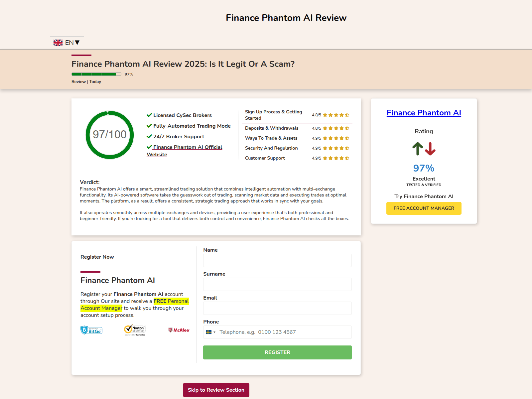Click the BitGo security badge
The width and height of the screenshot is (532, 399).
pyautogui.click(x=91, y=330)
